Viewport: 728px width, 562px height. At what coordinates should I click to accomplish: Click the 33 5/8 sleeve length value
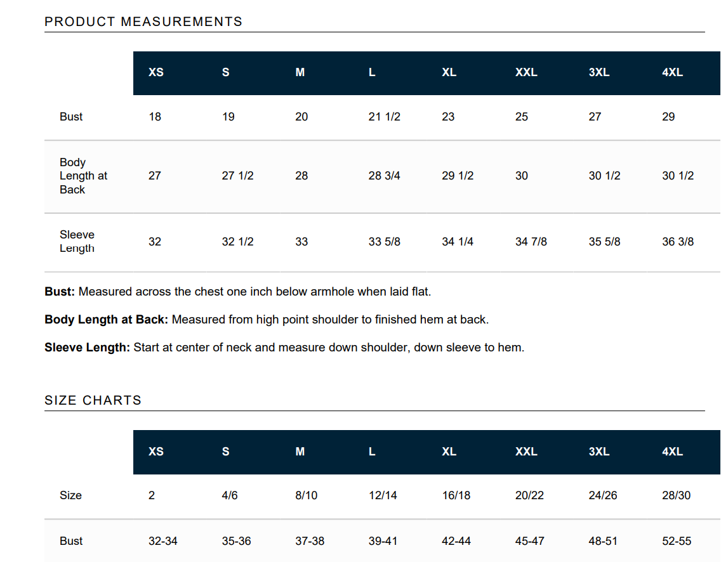coord(384,242)
